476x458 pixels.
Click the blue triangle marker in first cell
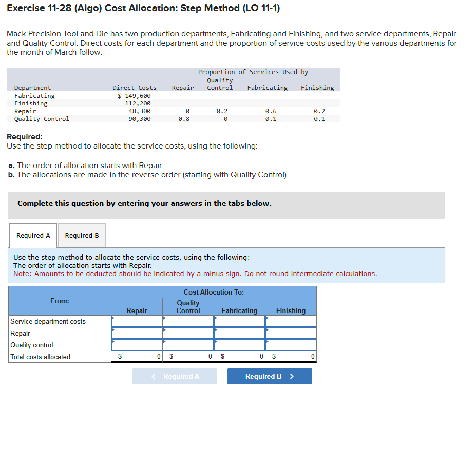(x=112, y=319)
